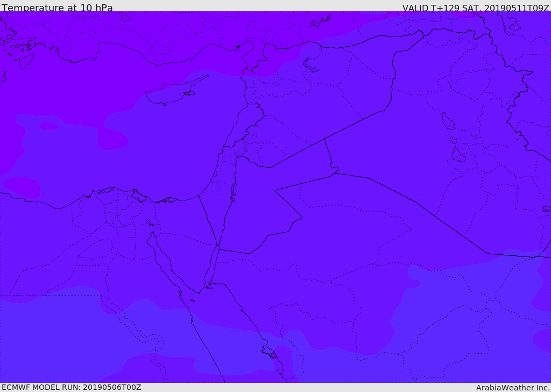Select the 'Temperature at 10 hPa' title text
This screenshot has height=392, width=551.
57,8
